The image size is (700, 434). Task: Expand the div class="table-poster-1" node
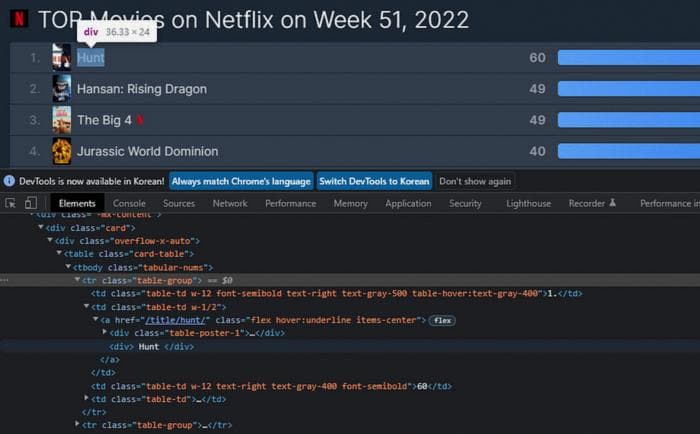105,332
